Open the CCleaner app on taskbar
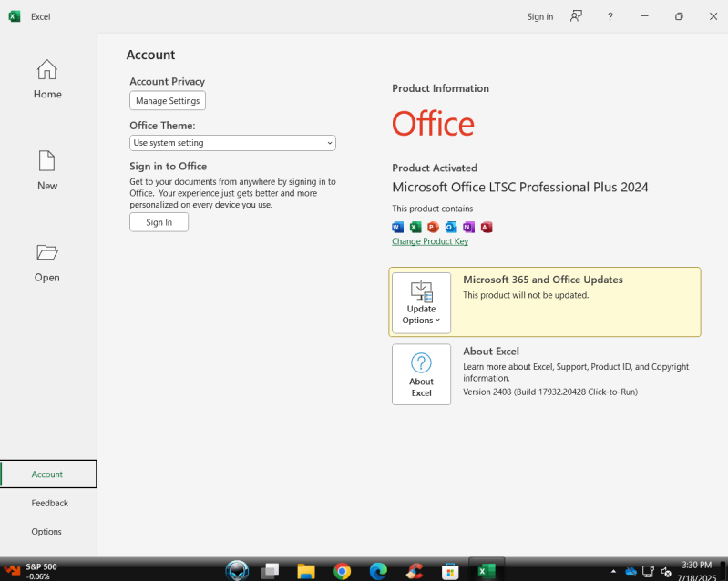 click(415, 571)
